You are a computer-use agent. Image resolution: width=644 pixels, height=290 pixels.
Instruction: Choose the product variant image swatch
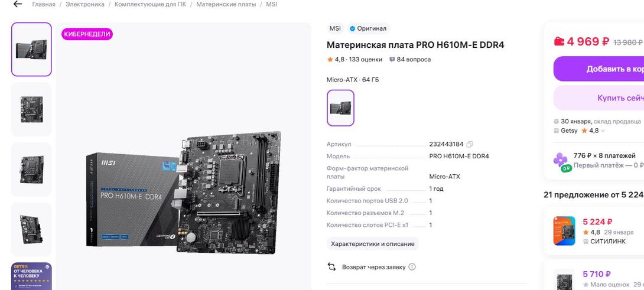(x=340, y=108)
